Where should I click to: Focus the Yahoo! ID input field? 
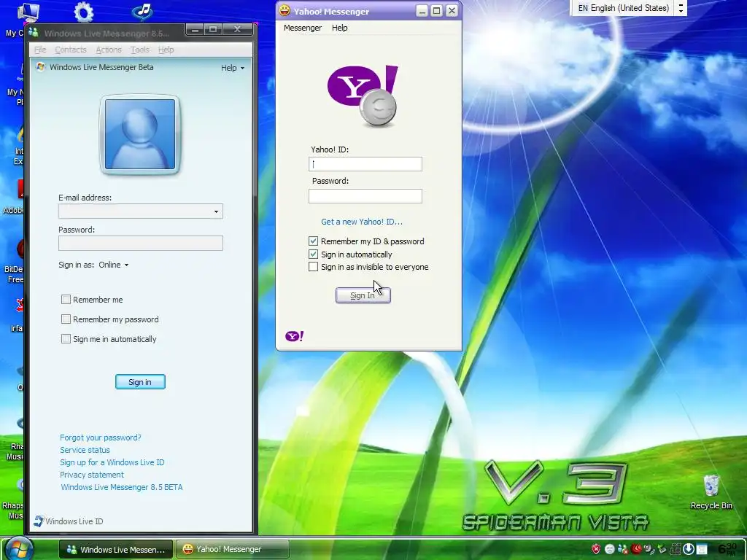(x=365, y=164)
